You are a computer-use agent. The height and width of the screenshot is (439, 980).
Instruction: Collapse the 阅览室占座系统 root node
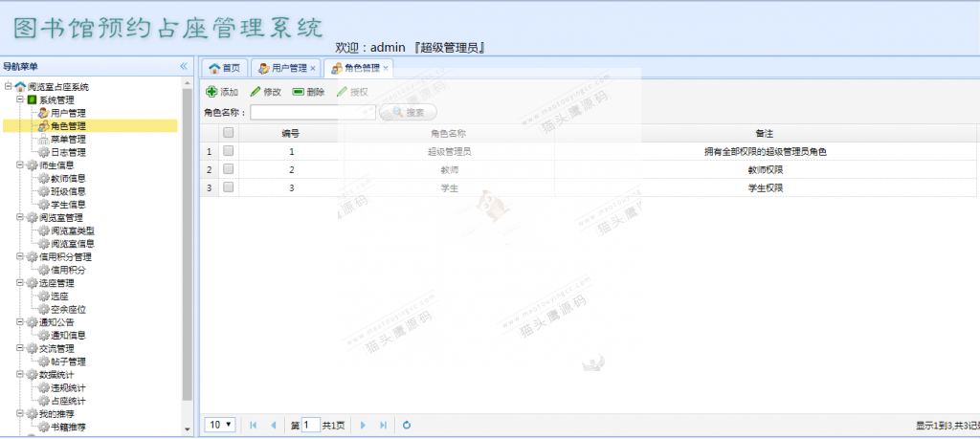click(9, 86)
